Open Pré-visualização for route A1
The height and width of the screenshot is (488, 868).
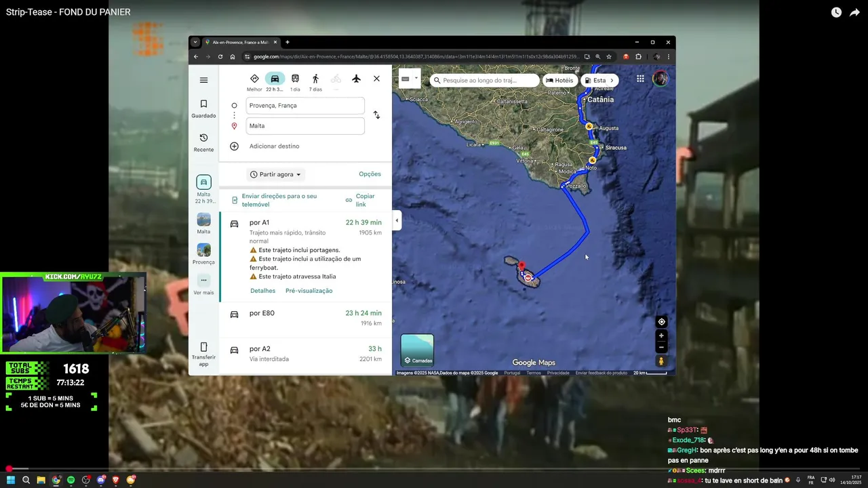(x=309, y=291)
